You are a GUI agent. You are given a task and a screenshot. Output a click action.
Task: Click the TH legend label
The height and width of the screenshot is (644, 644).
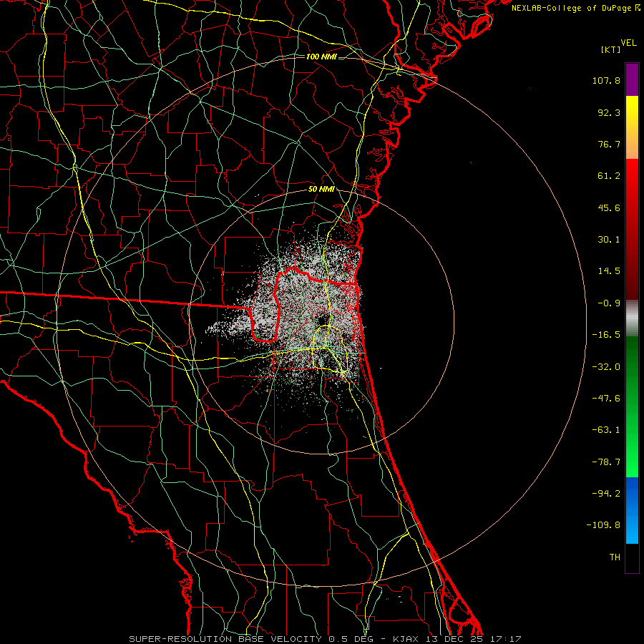click(x=615, y=557)
